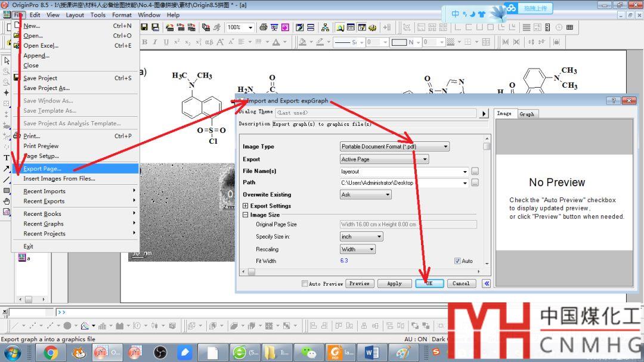Click the browse button beside Path field
The height and width of the screenshot is (362, 644).
(475, 183)
